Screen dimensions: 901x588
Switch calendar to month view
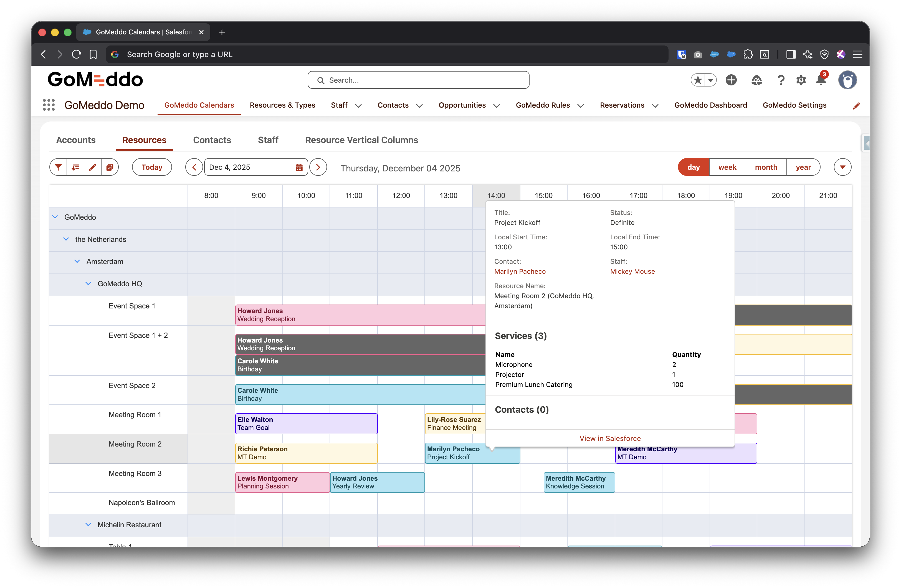pos(765,167)
